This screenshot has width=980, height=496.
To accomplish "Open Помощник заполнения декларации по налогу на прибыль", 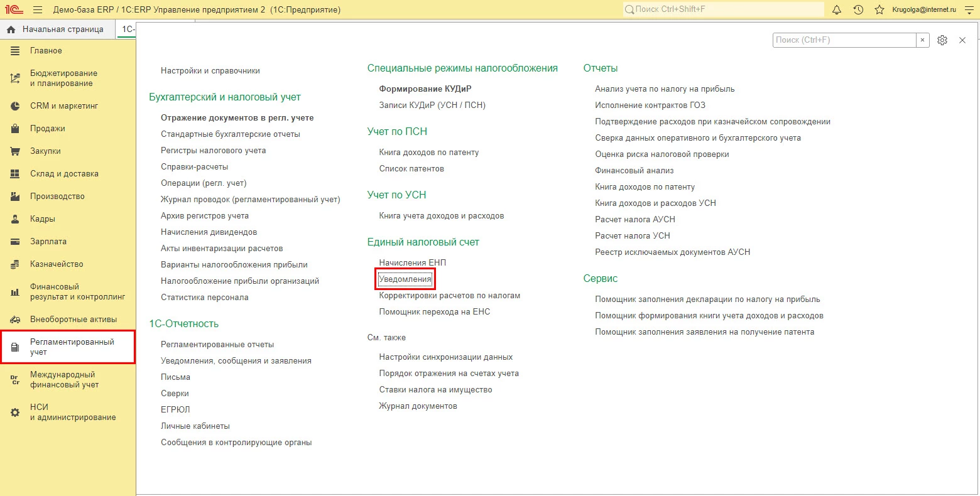I will 707,299.
